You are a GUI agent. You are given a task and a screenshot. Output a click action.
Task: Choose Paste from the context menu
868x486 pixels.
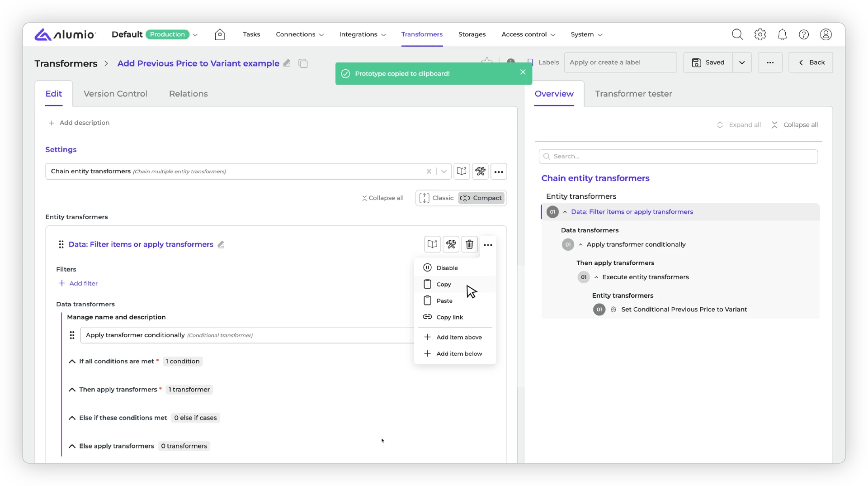[455, 301]
